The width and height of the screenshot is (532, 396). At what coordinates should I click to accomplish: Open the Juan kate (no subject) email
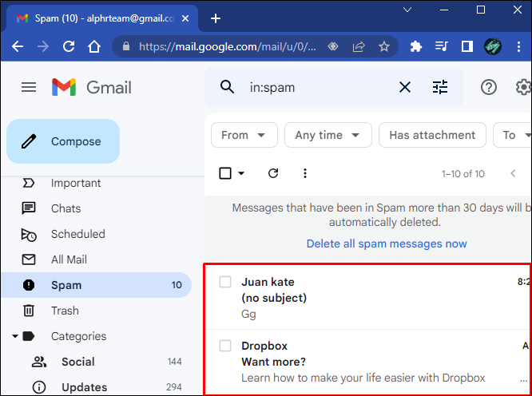pos(368,298)
